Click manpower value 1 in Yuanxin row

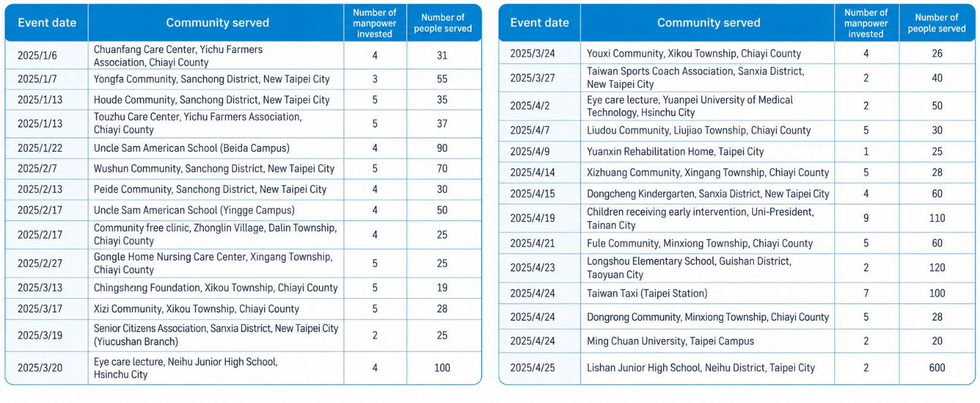click(866, 152)
